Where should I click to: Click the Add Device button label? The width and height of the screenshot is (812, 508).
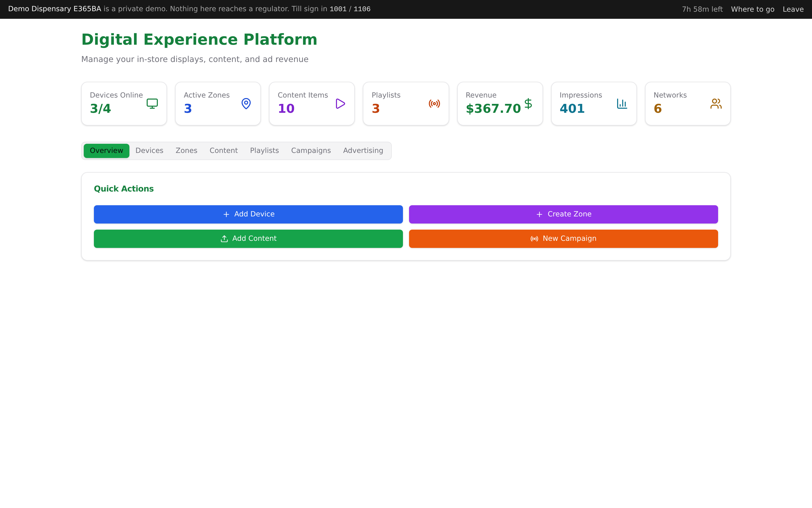tap(254, 214)
